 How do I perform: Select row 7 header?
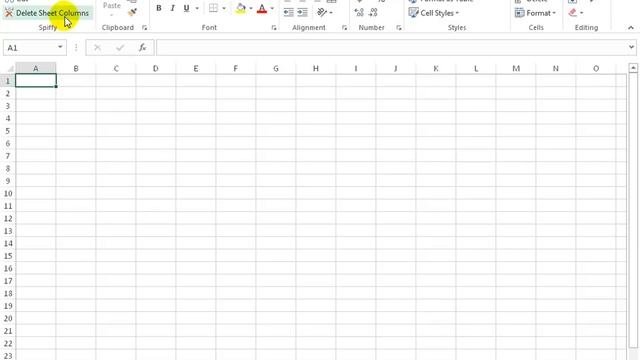8,156
